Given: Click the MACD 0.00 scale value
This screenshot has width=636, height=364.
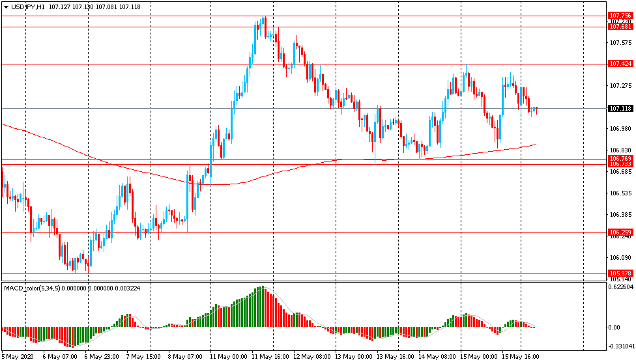Looking at the screenshot, I should click(x=614, y=328).
